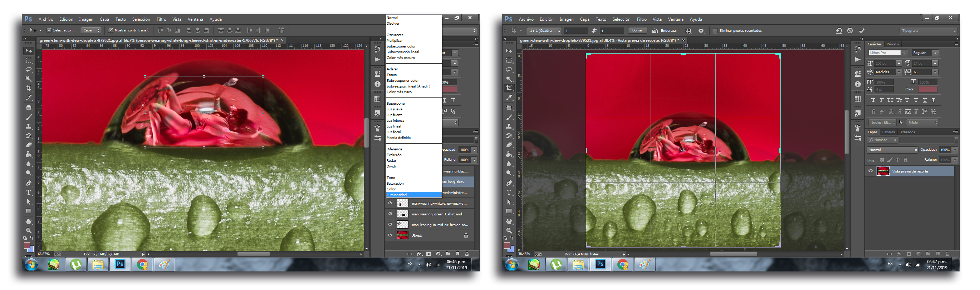Create new group folder icon in the right window

pyautogui.click(x=928, y=254)
